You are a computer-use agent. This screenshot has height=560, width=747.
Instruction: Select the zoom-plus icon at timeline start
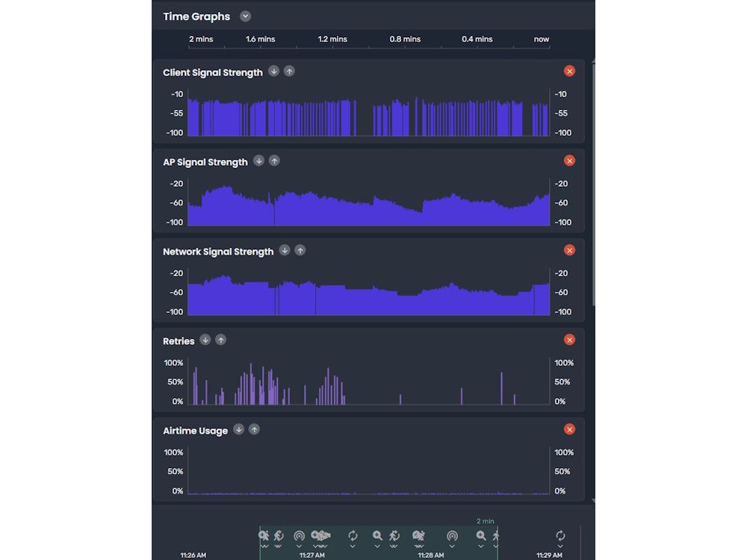coord(263,535)
